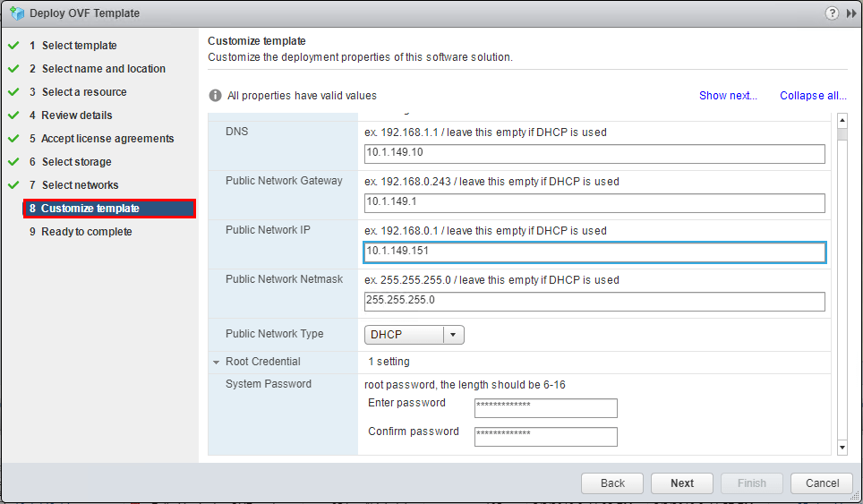Jump to step 7 Select networks
This screenshot has width=863, height=504.
[80, 185]
